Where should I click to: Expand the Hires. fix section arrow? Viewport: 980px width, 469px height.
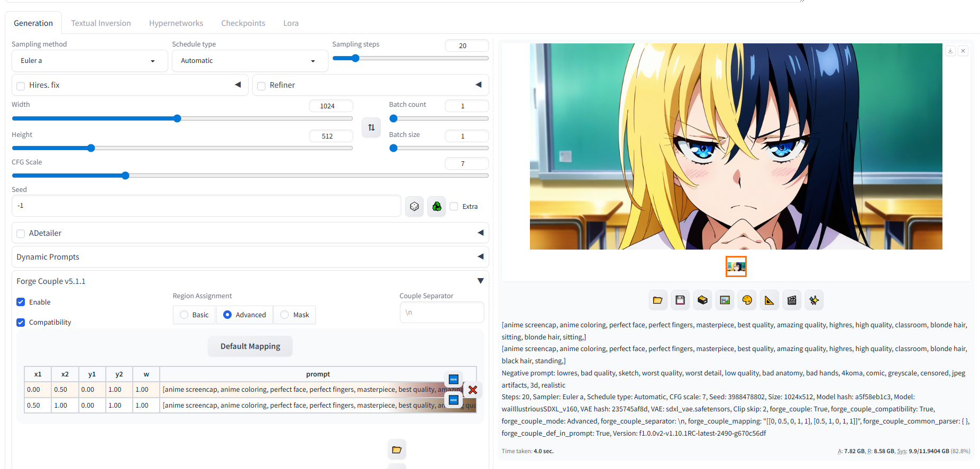tap(238, 85)
